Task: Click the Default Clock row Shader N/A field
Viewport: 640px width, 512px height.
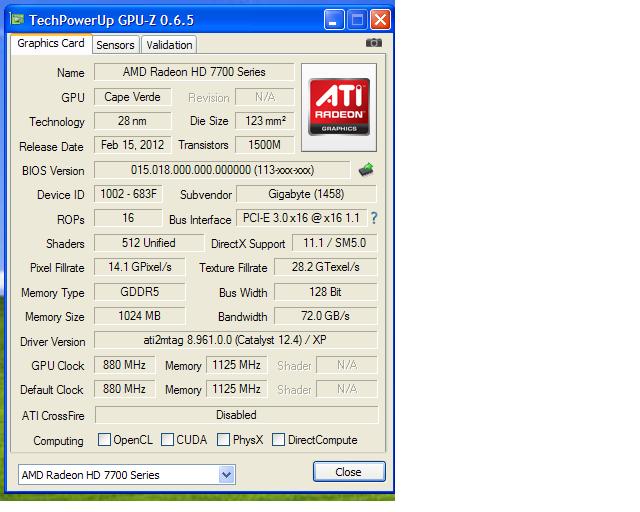Action: click(x=347, y=389)
